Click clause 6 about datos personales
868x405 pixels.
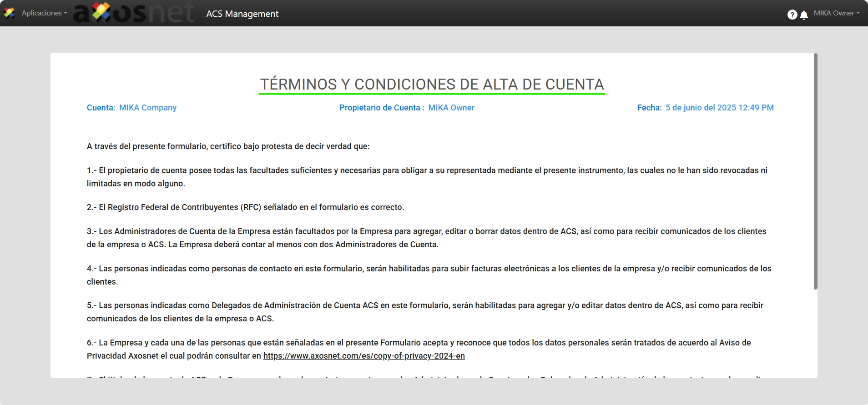pos(419,349)
